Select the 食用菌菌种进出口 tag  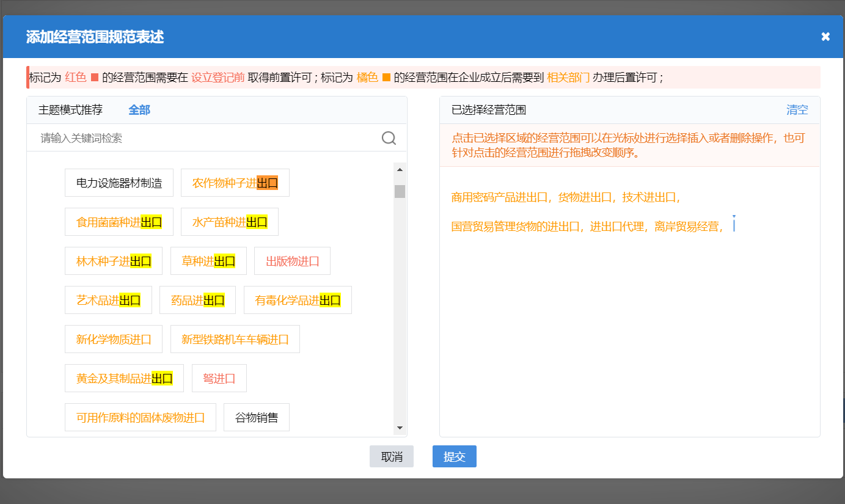pos(119,222)
